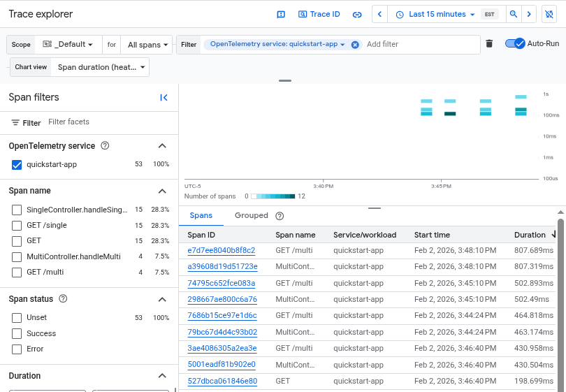Enable the Error span status checkbox
The image size is (566, 392).
[x=17, y=349]
